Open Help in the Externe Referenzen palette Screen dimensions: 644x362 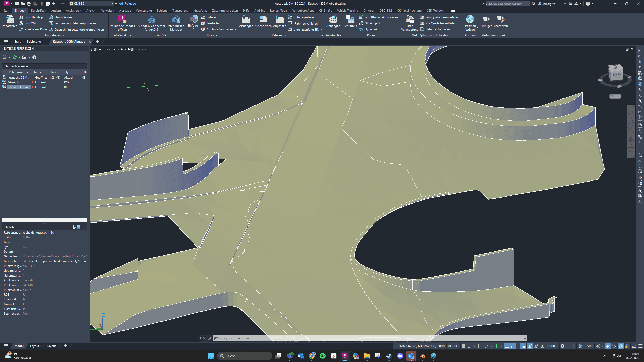[x=34, y=58]
